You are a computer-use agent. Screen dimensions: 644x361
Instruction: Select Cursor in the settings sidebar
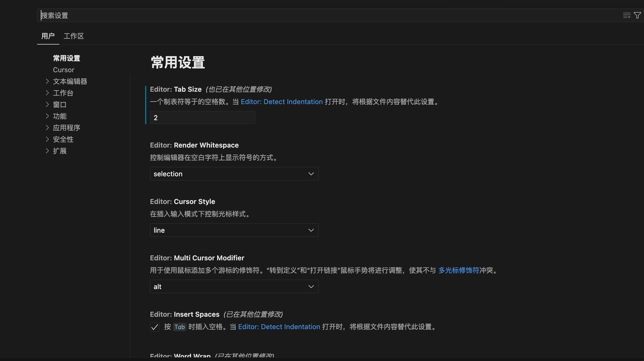click(x=64, y=70)
